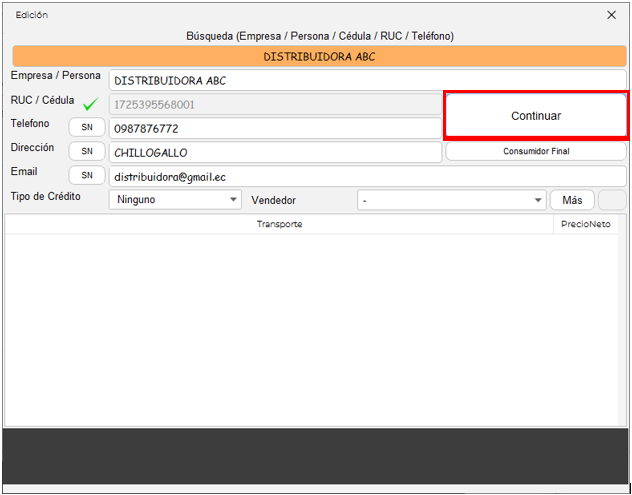The image size is (632, 495).
Task: Toggle the SN button beside Dirección
Action: [x=87, y=152]
